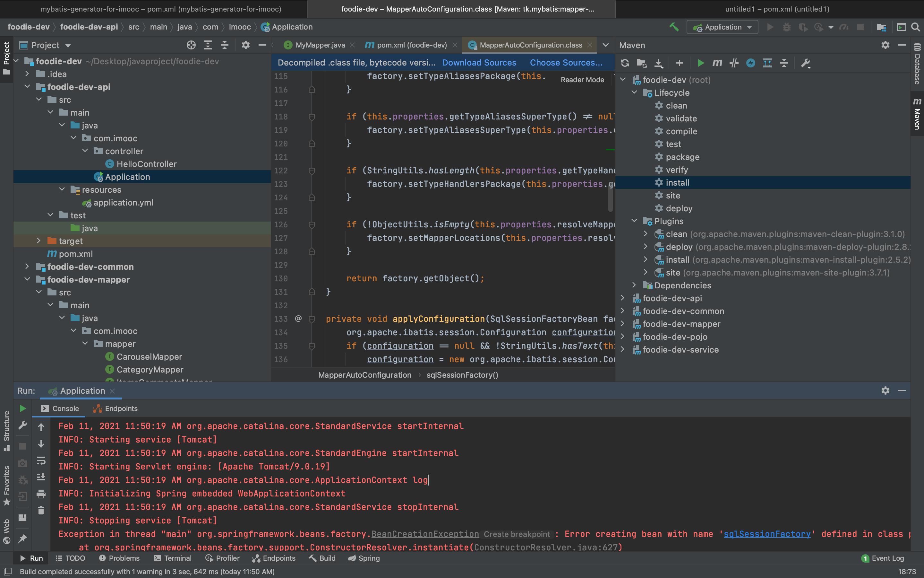Viewport: 924px width, 578px height.
Task: Click Download Sources link
Action: pyautogui.click(x=479, y=63)
